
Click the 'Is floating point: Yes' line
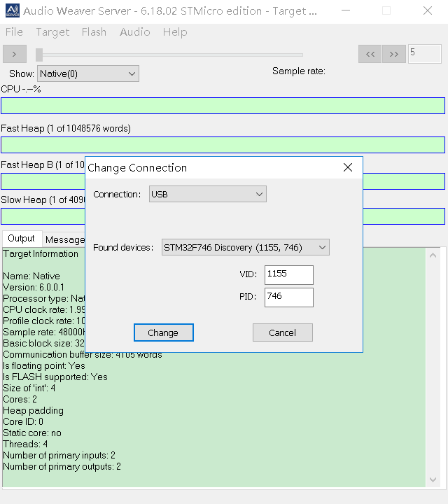coord(44,365)
